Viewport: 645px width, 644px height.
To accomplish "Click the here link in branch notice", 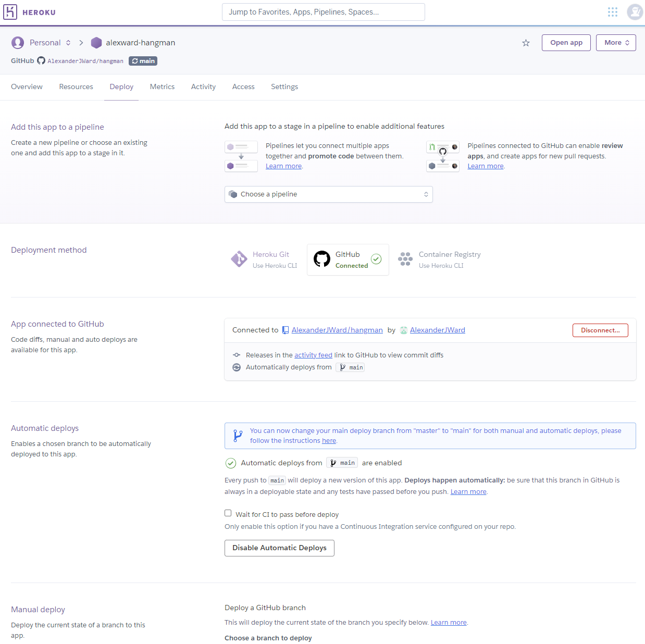I will pos(329,441).
